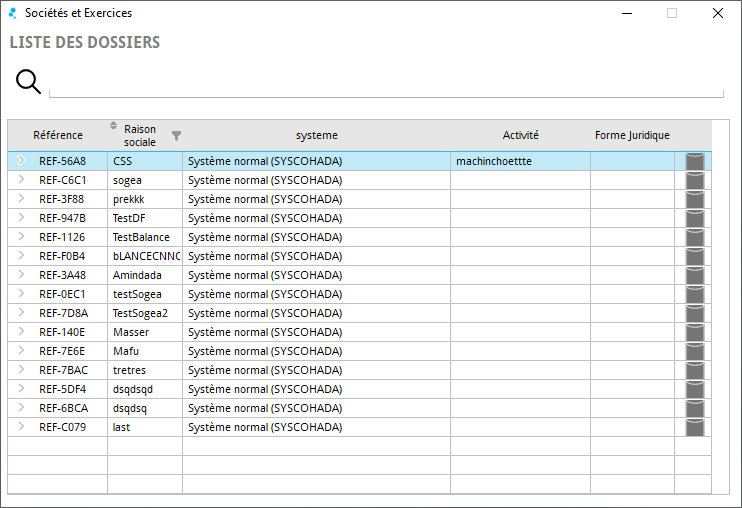Select the testSogea dossier name cell
Viewport: 742px width, 508px height.
(138, 294)
